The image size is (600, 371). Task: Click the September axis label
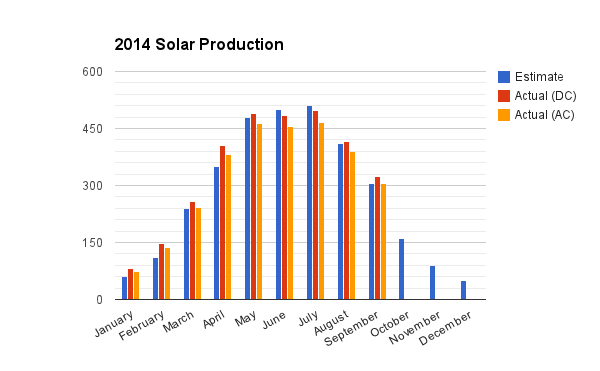point(351,329)
